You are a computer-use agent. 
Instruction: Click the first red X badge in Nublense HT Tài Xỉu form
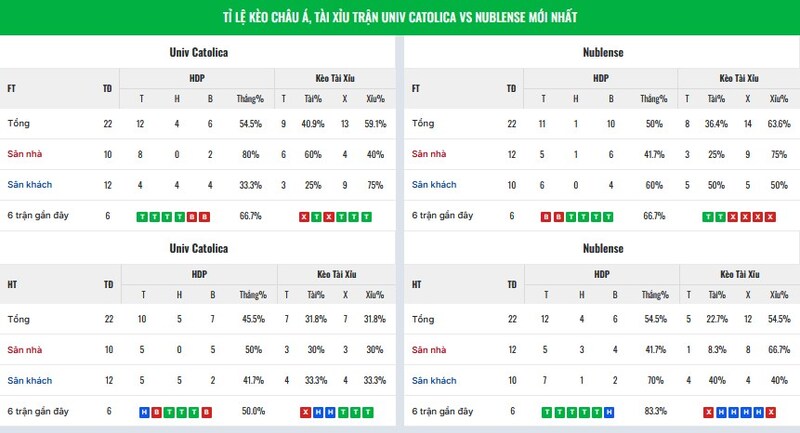coord(708,412)
